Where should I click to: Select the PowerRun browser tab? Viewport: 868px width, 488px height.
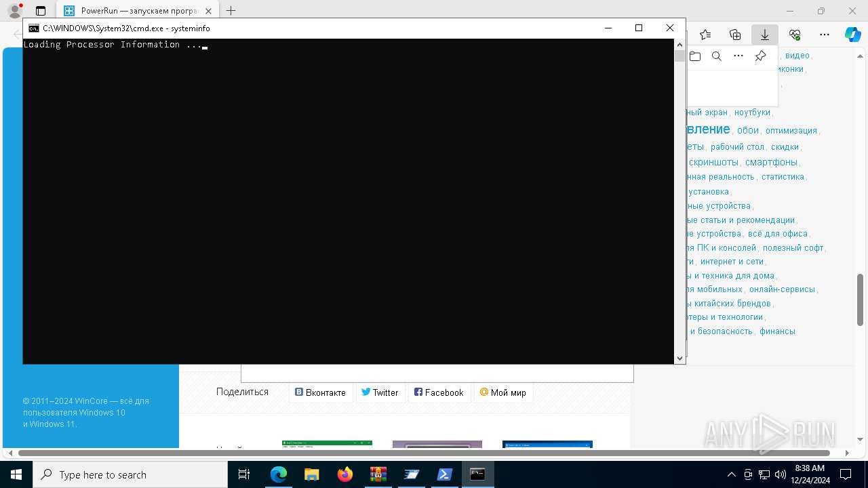pyautogui.click(x=138, y=11)
